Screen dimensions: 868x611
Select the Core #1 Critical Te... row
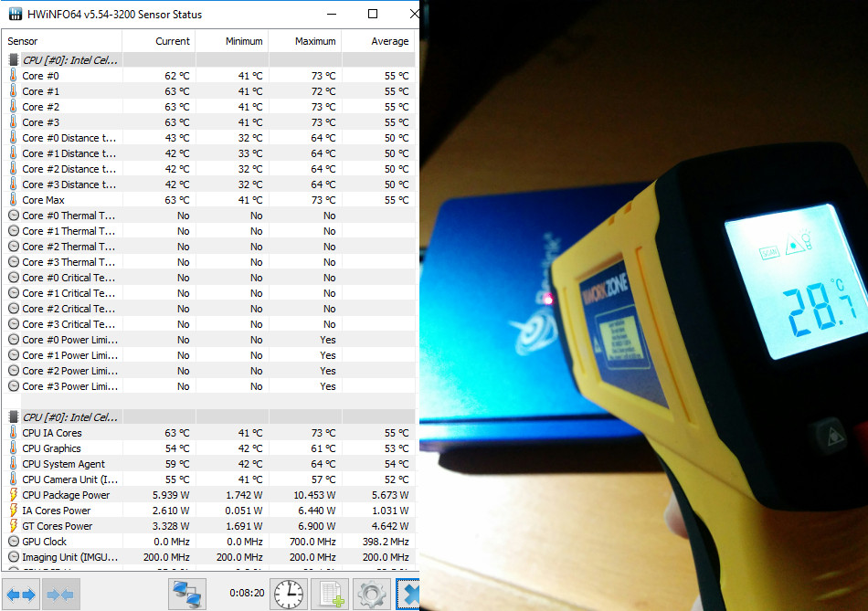tap(210, 293)
